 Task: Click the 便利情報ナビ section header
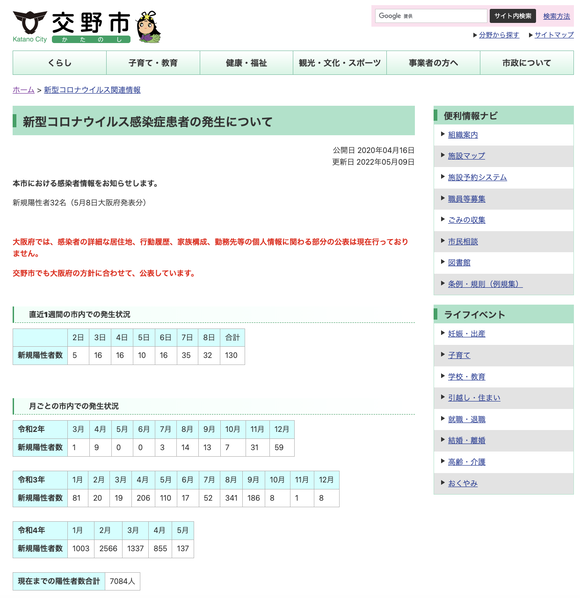coord(503,116)
